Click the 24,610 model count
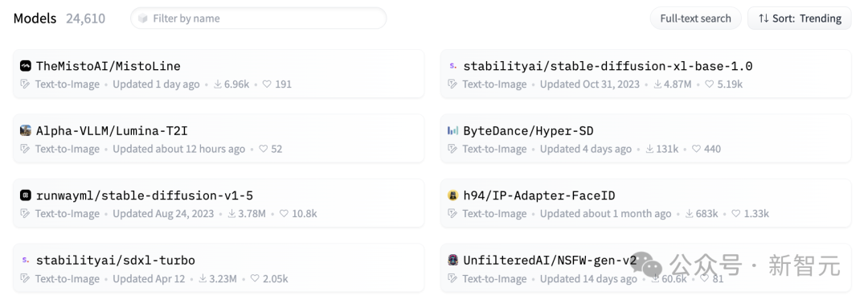Screen dimensions: 868x300 [86, 18]
